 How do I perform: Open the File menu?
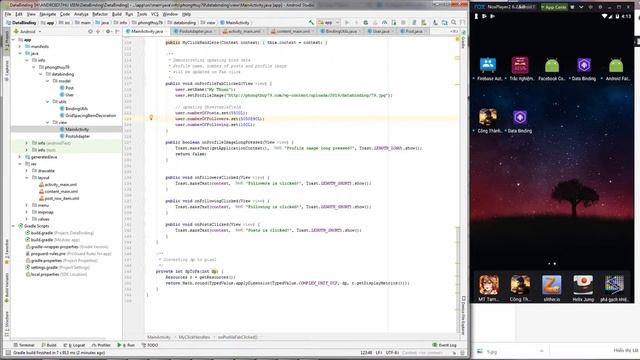pos(8,14)
